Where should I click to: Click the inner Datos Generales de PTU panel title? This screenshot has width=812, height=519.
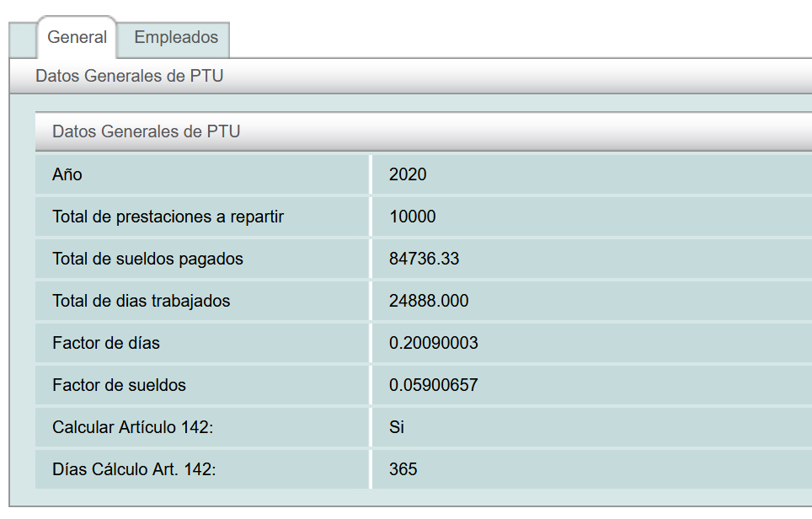146,132
